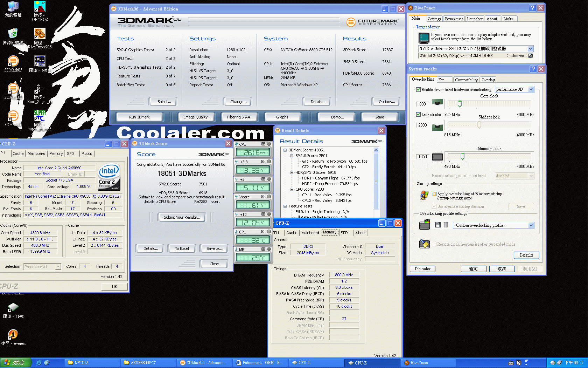Click Internet Explorer quick launch icon
Image resolution: width=588 pixels, height=368 pixels.
pyautogui.click(x=38, y=363)
